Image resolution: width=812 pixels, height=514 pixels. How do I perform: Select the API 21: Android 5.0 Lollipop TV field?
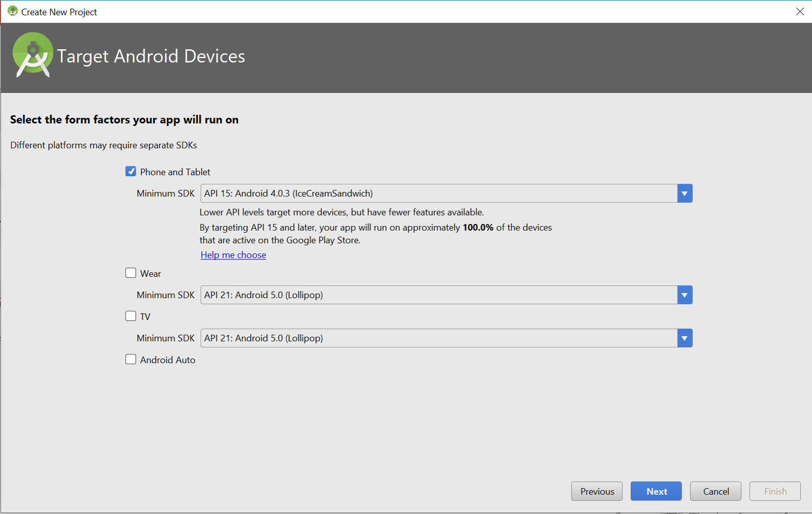point(355,338)
